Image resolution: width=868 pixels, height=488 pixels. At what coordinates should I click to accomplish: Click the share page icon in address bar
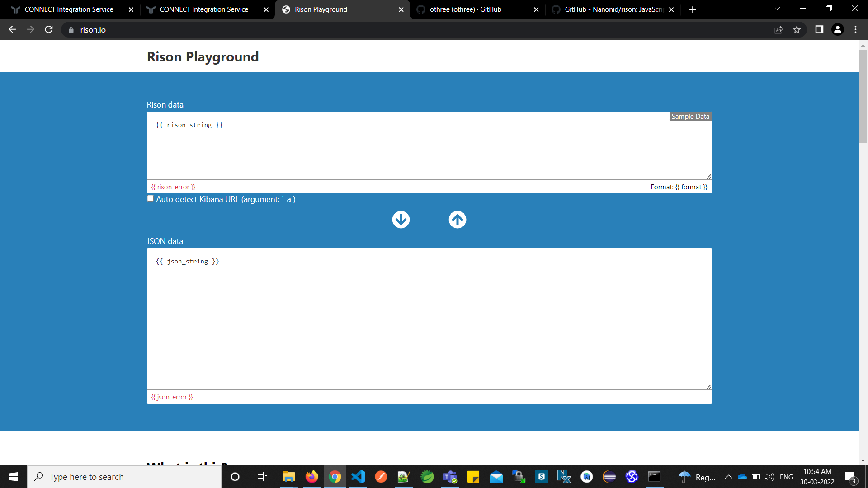778,30
